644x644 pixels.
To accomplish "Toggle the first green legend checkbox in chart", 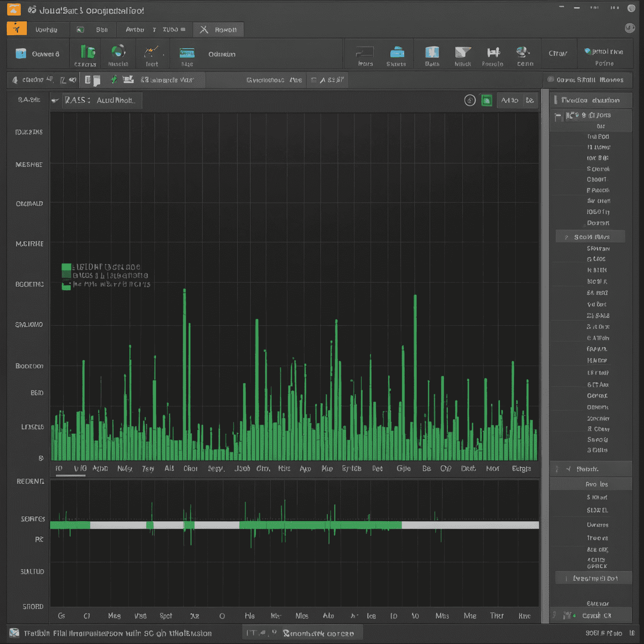I will (x=66, y=267).
